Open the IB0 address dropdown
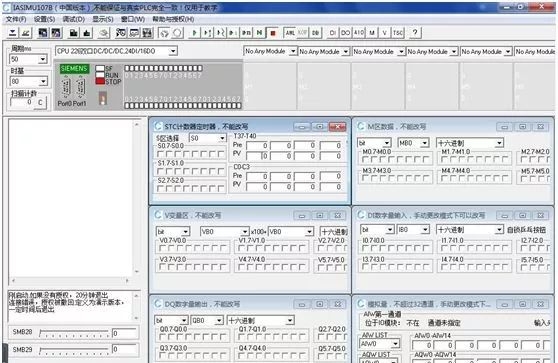The height and width of the screenshot is (363, 558). click(425, 230)
